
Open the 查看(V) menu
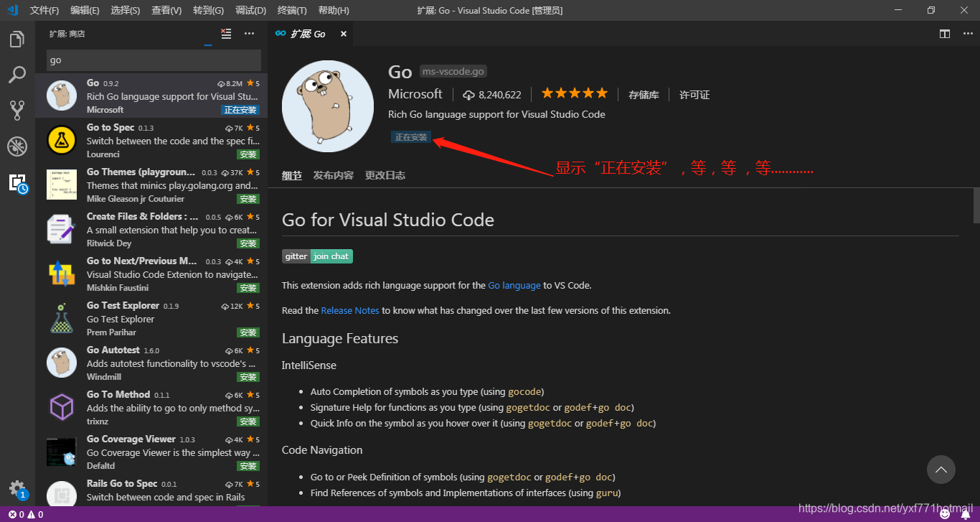(x=166, y=10)
